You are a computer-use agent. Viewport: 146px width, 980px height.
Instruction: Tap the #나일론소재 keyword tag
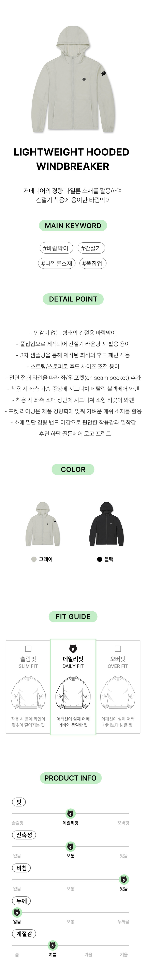[57, 263]
